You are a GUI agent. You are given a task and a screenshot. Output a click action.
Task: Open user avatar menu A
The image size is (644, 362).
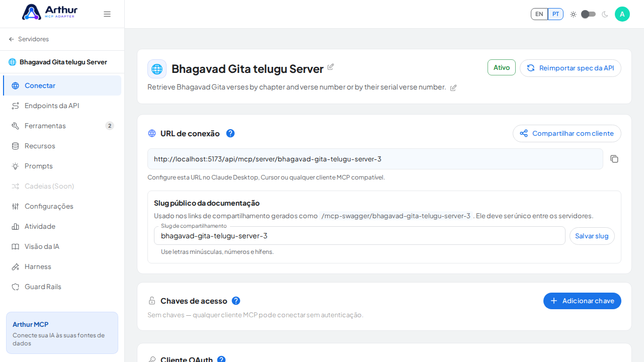pos(622,14)
